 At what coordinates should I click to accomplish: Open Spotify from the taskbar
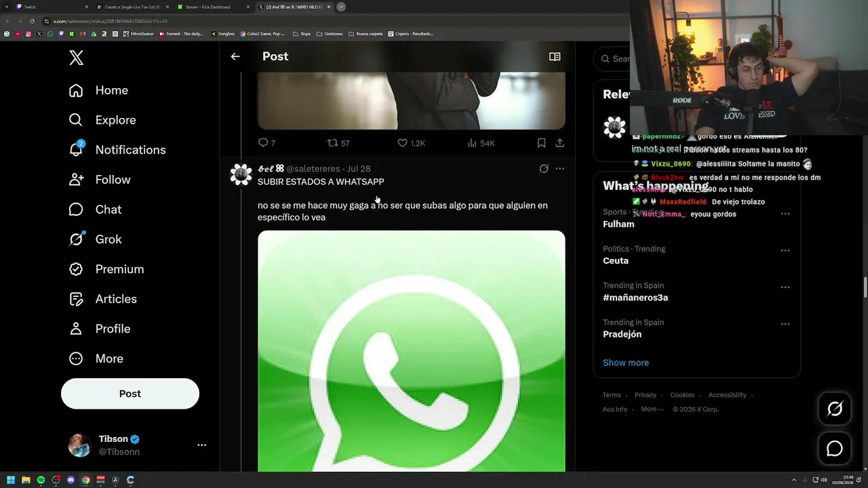(x=41, y=480)
